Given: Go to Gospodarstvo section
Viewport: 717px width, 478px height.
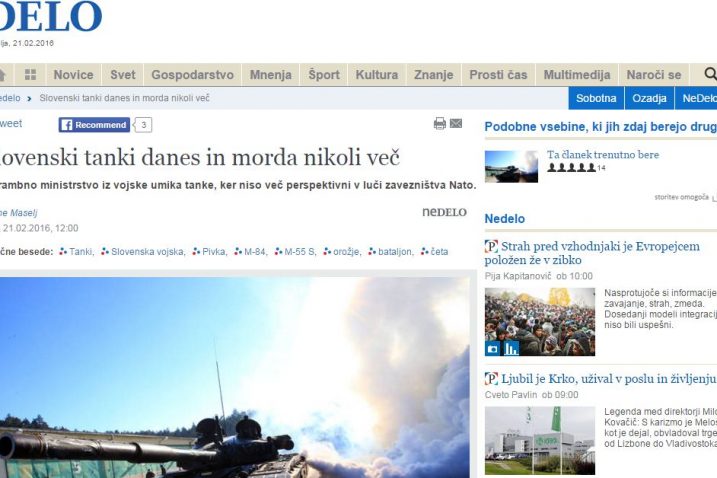Looking at the screenshot, I should pos(193,75).
